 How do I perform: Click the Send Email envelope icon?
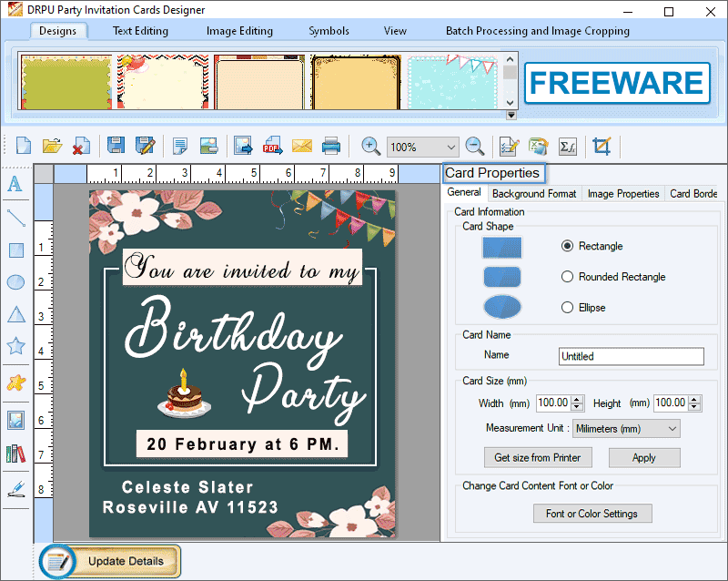tap(302, 146)
